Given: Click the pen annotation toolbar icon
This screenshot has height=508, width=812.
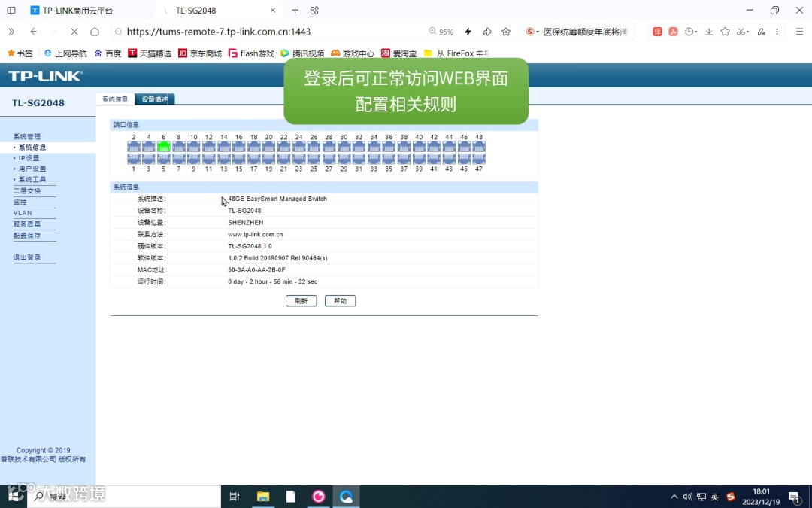Looking at the screenshot, I should point(761,32).
